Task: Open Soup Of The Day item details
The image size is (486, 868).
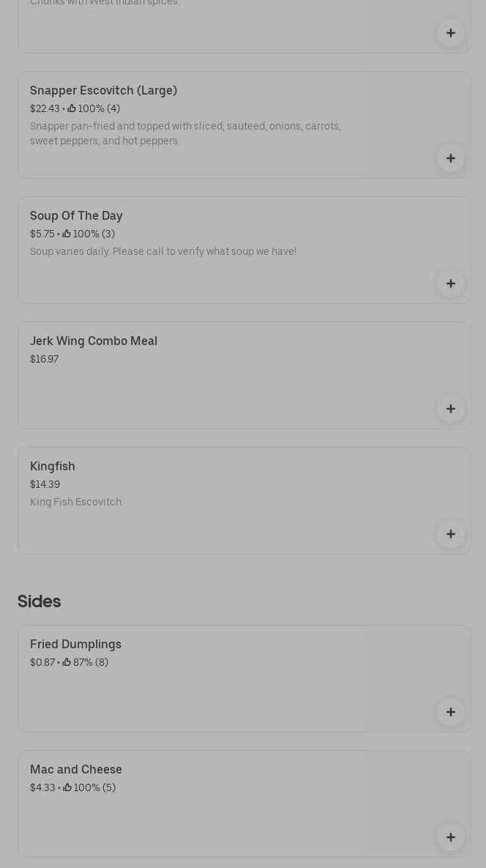Action: [x=76, y=215]
